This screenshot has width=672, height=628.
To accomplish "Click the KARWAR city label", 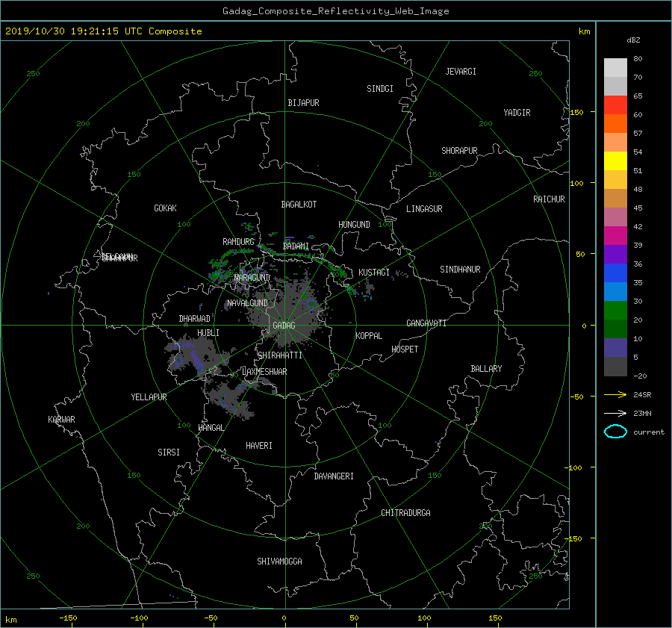I will click(x=61, y=420).
